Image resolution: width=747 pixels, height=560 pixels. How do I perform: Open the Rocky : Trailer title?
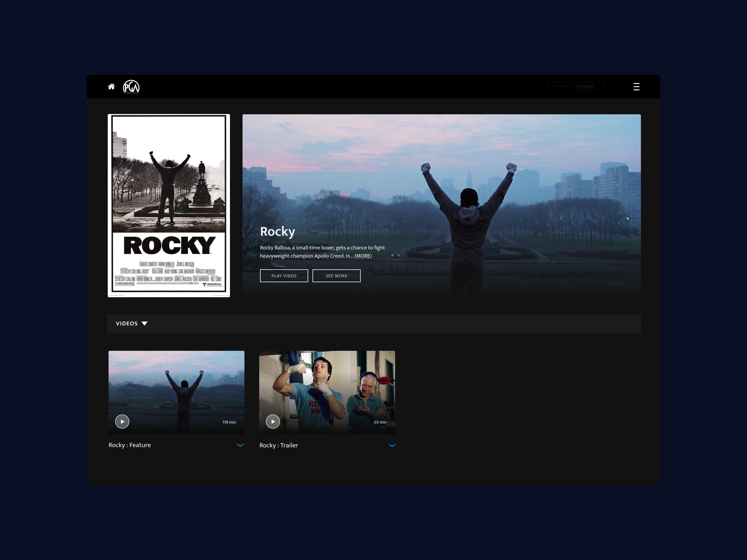279,445
